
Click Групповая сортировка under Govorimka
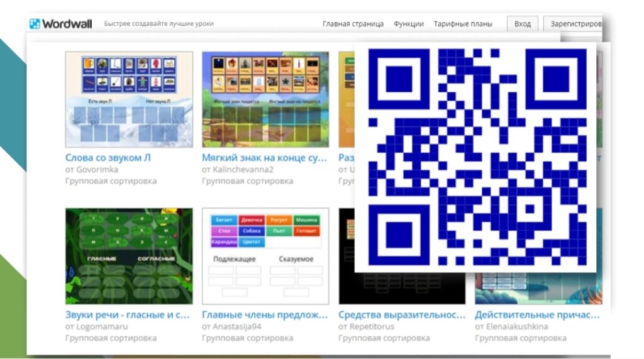point(111,180)
